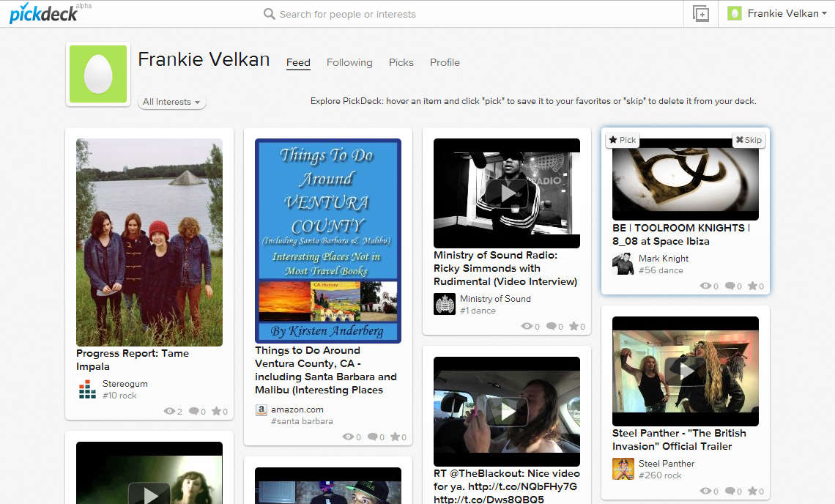The height and width of the screenshot is (504, 835).
Task: Click the comment icon on Ministry of Sound card
Action: click(x=552, y=326)
